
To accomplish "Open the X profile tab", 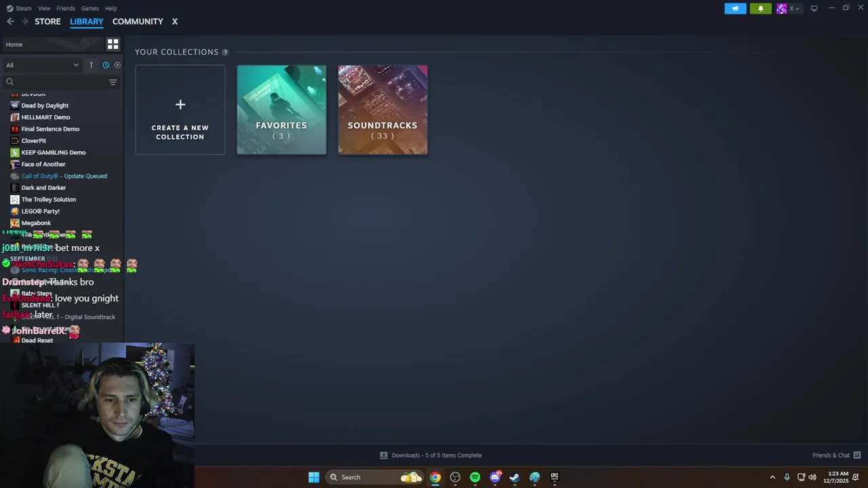I will point(174,22).
